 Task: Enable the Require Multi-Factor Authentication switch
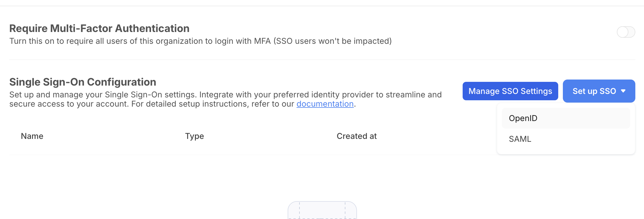pyautogui.click(x=626, y=32)
